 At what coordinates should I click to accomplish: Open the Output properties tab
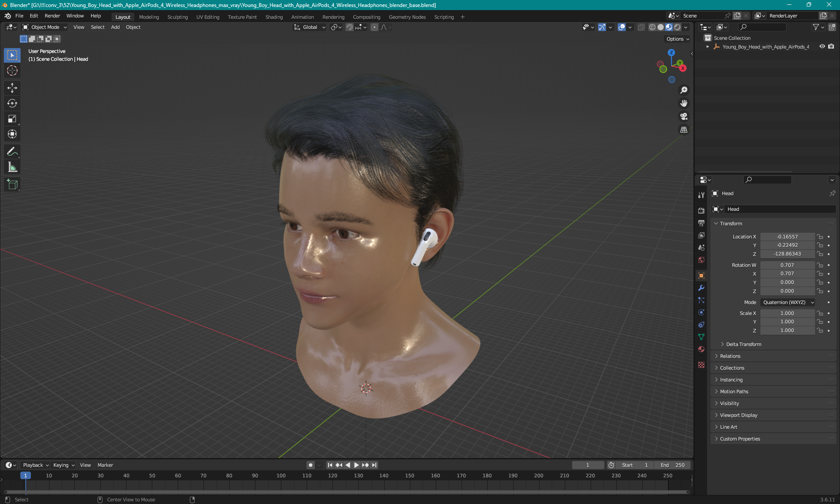(701, 223)
